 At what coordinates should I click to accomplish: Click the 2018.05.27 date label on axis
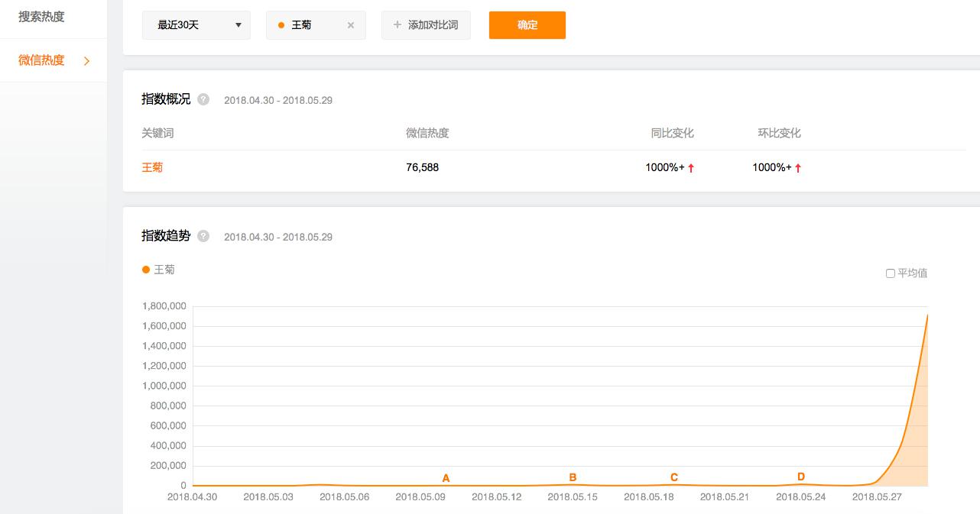pyautogui.click(x=878, y=496)
